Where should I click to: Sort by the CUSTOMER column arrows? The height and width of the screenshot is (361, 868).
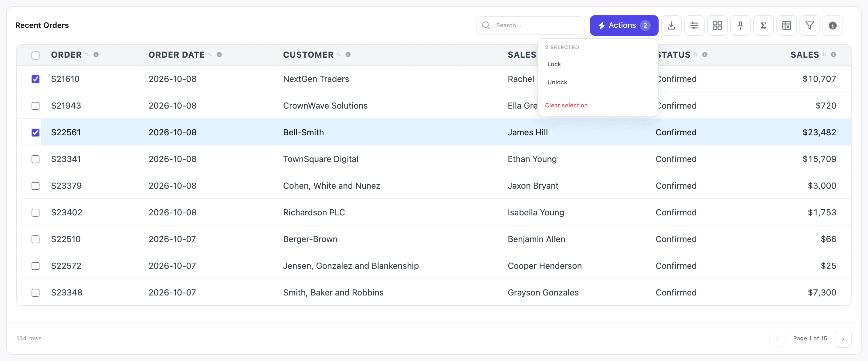point(339,55)
